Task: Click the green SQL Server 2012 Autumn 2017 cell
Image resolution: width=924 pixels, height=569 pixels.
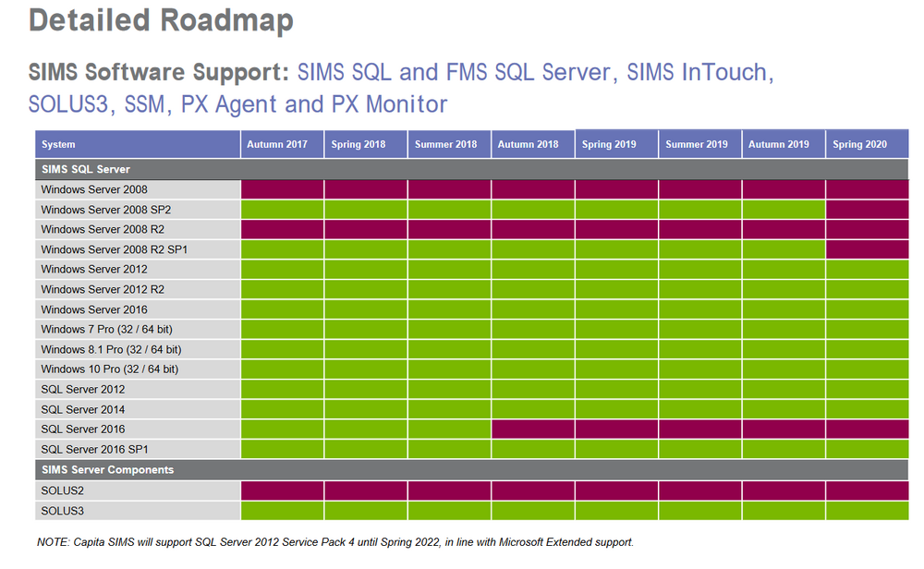Action: 282,390
